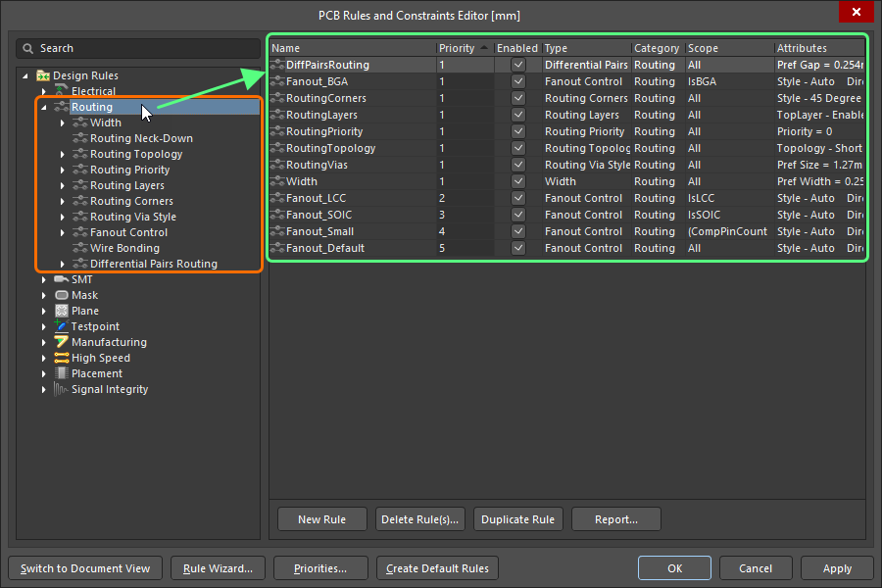Open the Priorities... dialog
882x588 pixels.
320,568
